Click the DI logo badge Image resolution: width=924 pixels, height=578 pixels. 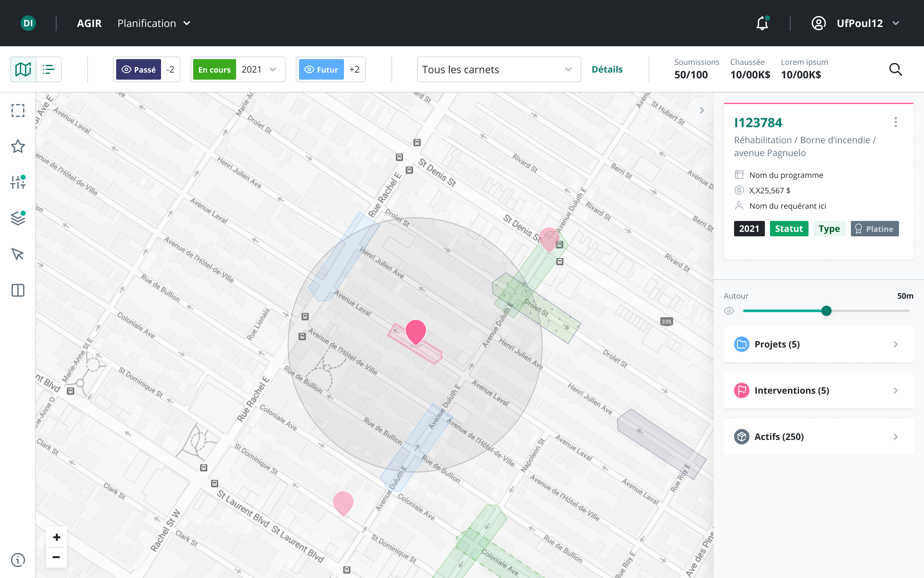(28, 23)
